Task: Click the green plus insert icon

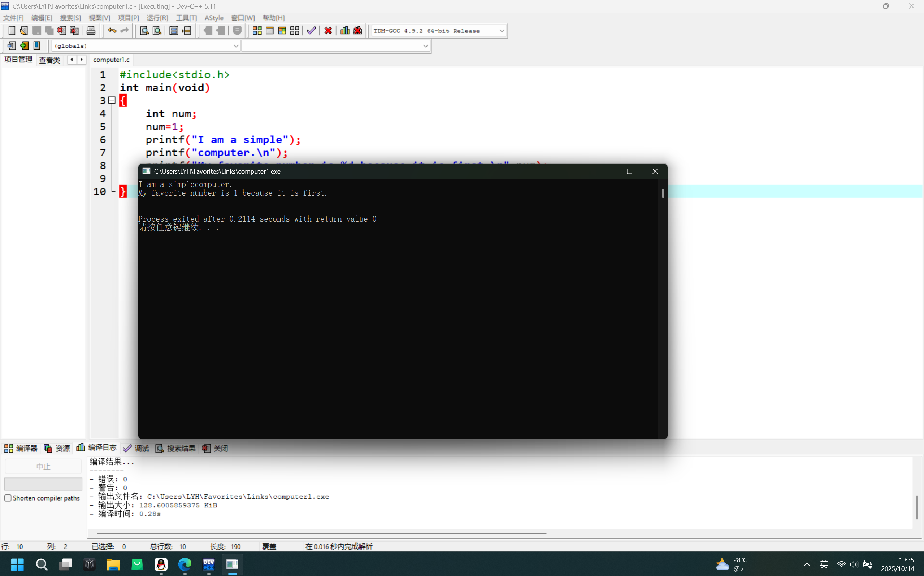Action: pos(24,46)
